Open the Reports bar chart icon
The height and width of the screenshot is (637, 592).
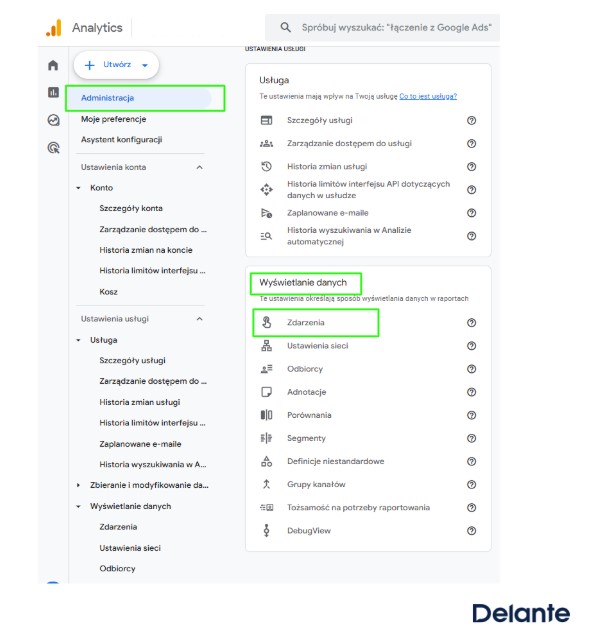[53, 92]
